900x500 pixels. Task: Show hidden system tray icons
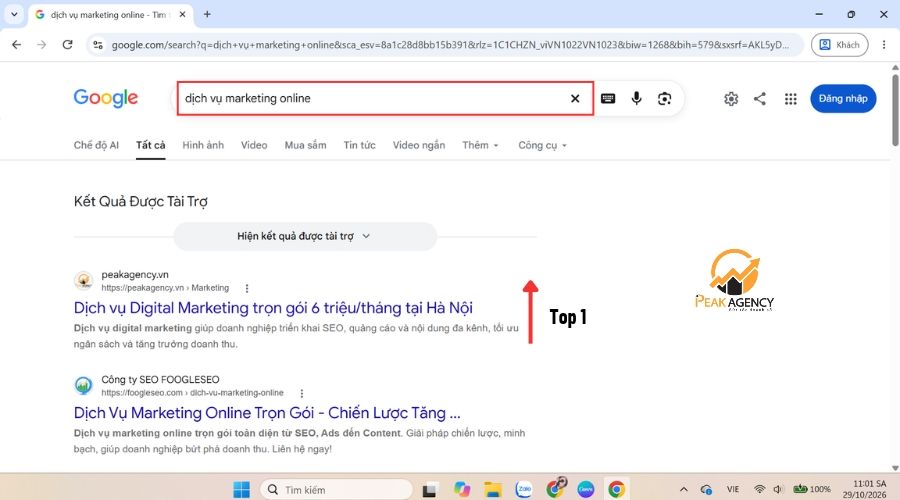click(x=684, y=490)
